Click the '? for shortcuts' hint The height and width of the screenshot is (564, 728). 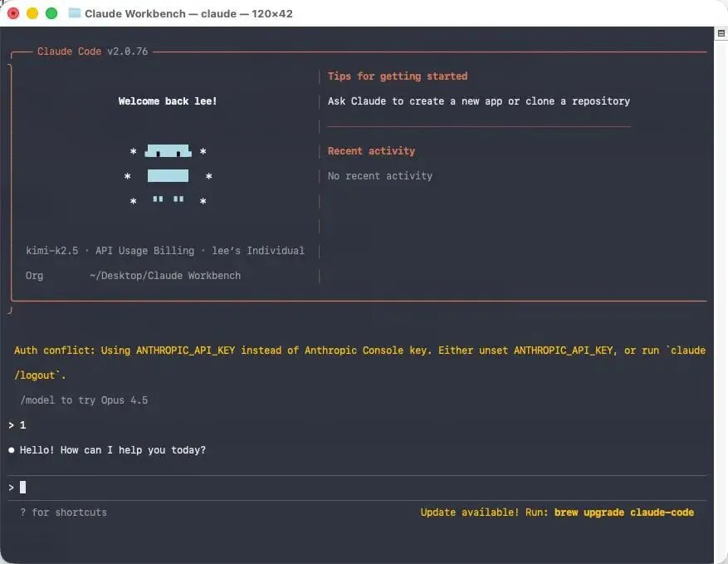coord(64,513)
